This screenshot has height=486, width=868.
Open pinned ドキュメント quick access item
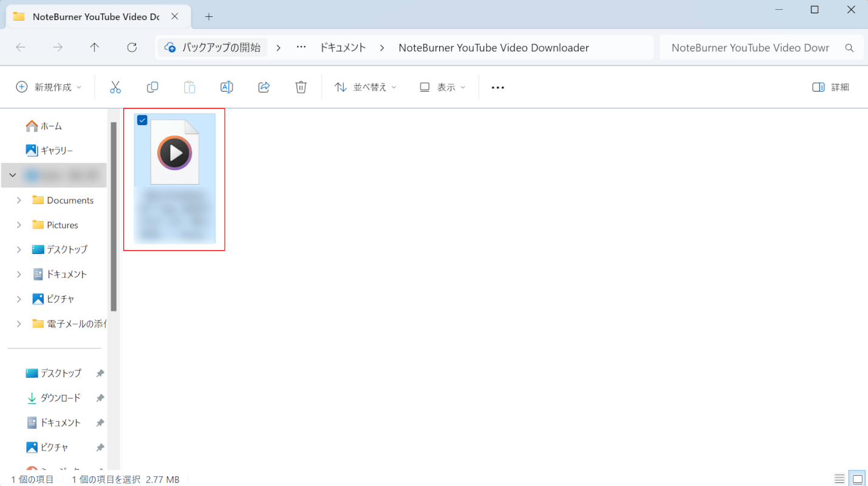click(x=53, y=422)
